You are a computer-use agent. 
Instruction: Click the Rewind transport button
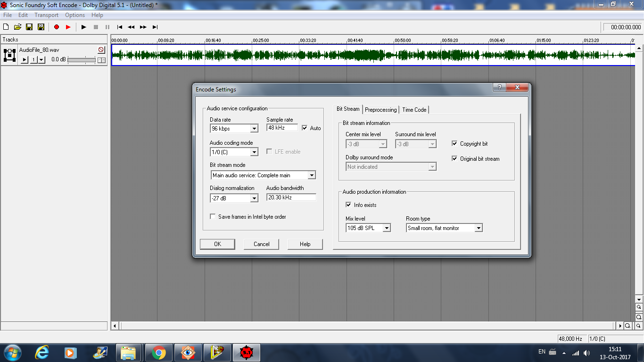tap(131, 27)
